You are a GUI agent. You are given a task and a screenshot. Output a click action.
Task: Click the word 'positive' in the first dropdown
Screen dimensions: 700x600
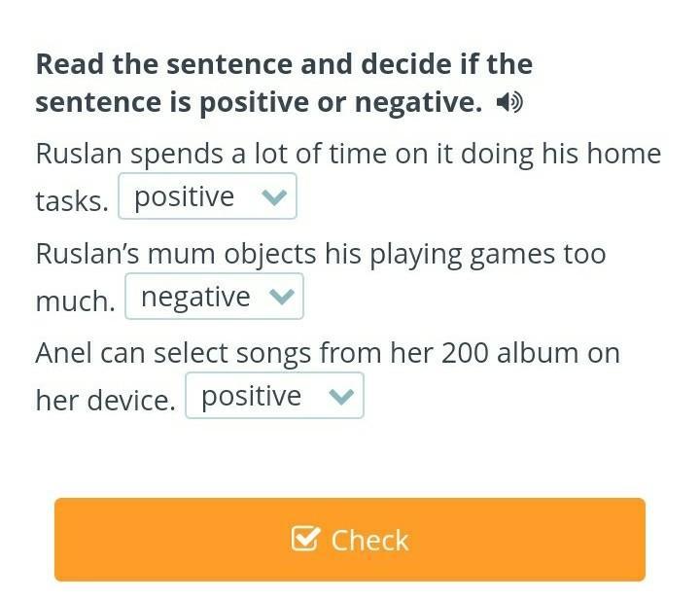(185, 196)
